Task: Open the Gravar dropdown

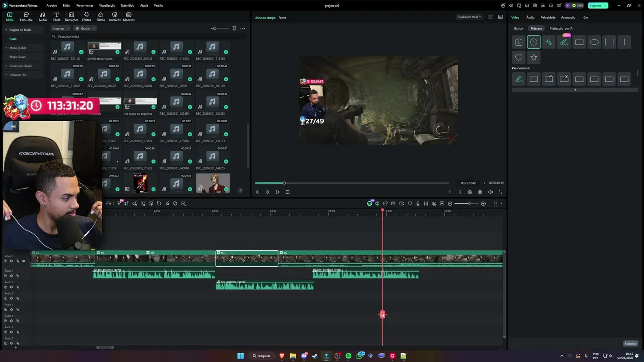Action: (x=85, y=28)
